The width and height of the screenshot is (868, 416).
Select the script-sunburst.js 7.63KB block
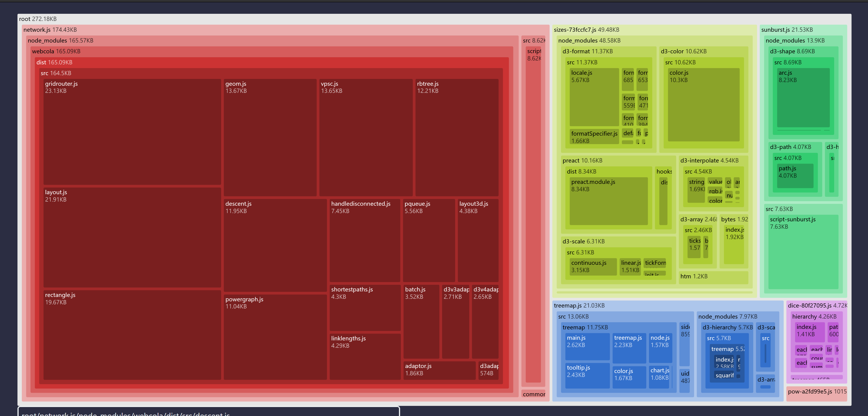pyautogui.click(x=803, y=252)
